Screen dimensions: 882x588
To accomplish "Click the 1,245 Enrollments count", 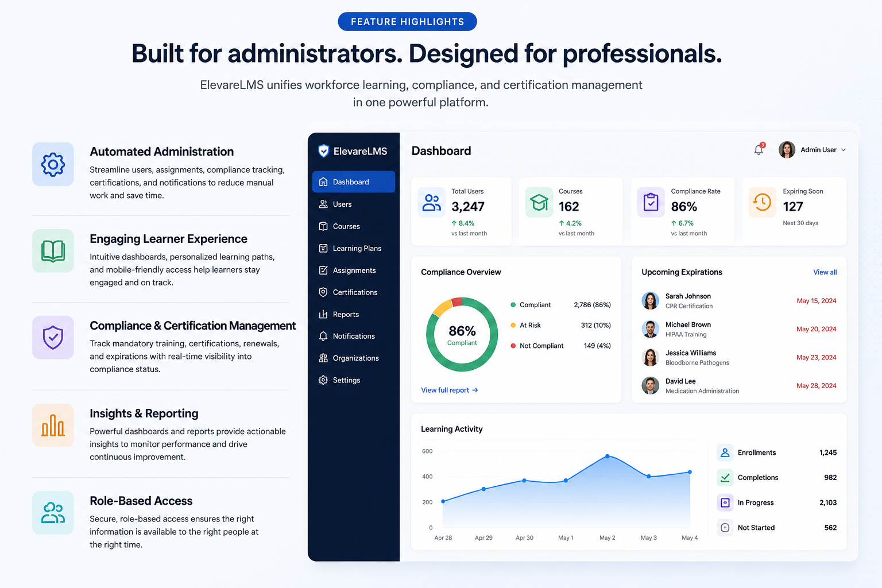I will click(828, 452).
